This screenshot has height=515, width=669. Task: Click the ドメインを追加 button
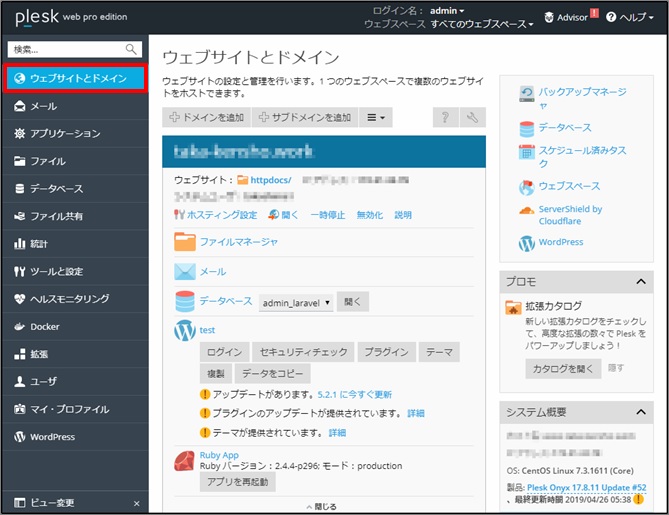(206, 118)
